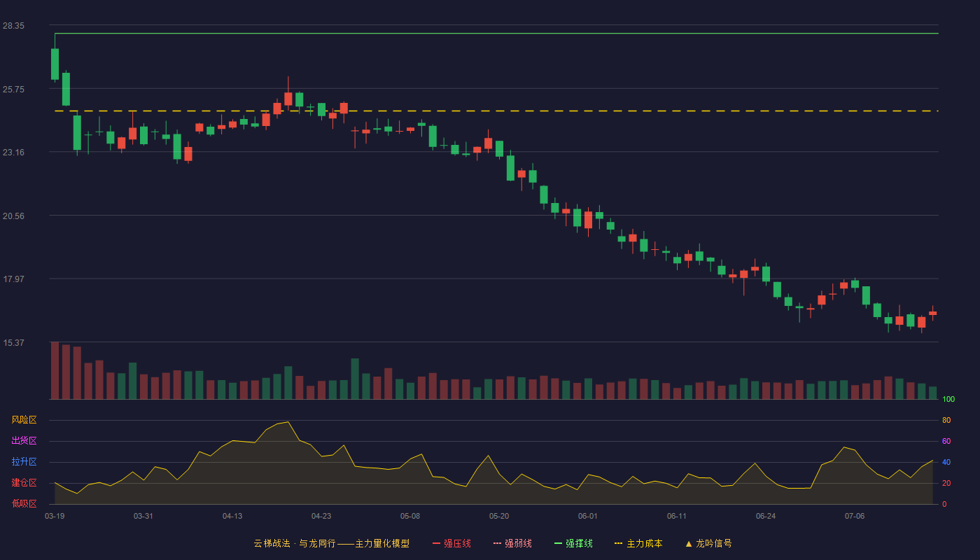
Task: Click the 28.35 price axis label
Action: click(13, 25)
